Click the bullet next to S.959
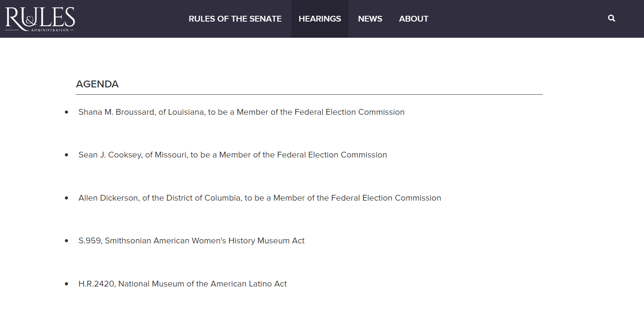 [67, 241]
